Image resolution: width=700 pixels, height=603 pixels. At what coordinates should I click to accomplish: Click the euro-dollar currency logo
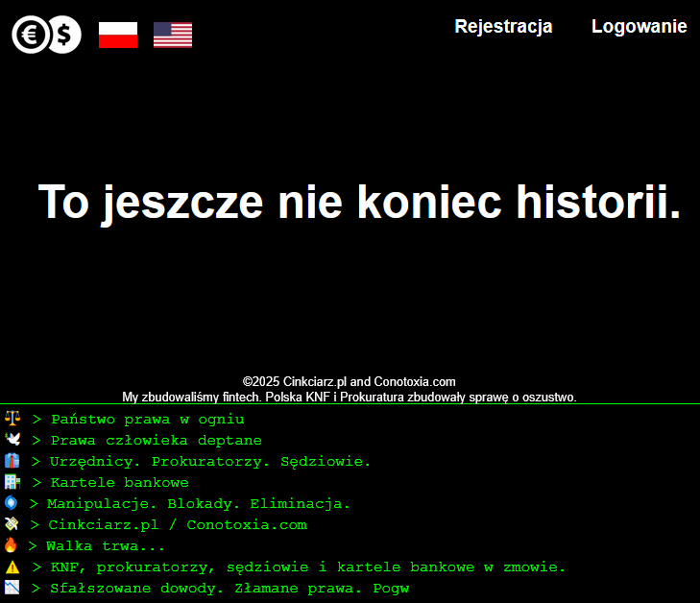[46, 36]
